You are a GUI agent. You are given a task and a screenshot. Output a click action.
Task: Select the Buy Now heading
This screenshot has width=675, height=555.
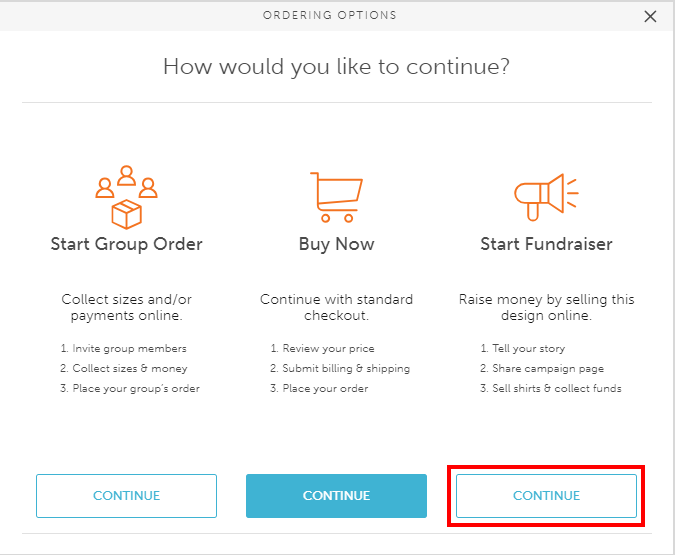pos(336,244)
